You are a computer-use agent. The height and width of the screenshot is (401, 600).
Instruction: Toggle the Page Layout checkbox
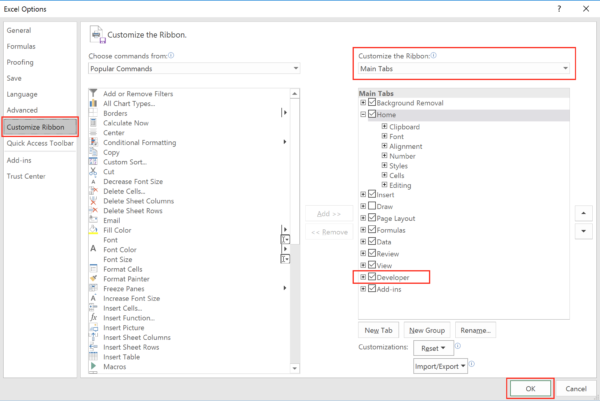[x=372, y=218]
